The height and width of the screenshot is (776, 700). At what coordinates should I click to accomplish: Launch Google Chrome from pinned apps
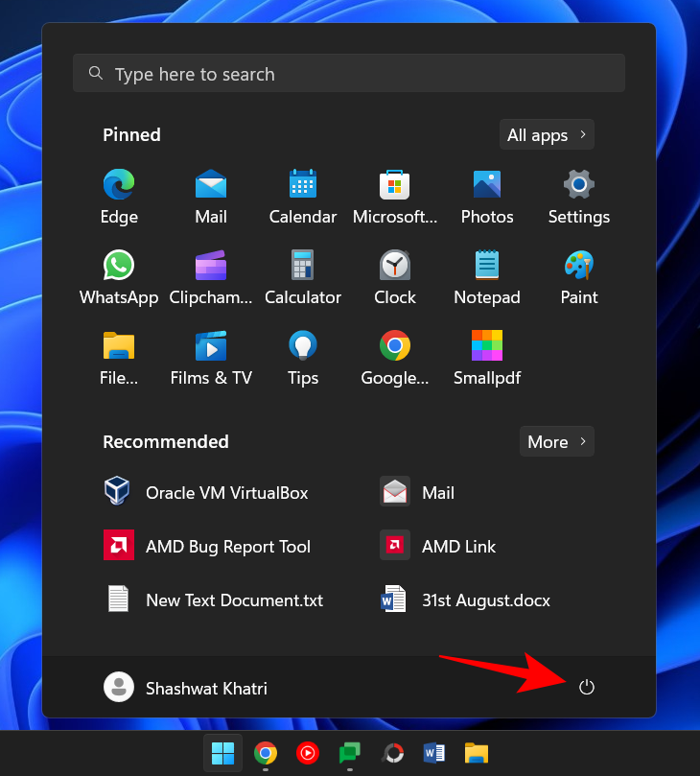[x=395, y=358]
